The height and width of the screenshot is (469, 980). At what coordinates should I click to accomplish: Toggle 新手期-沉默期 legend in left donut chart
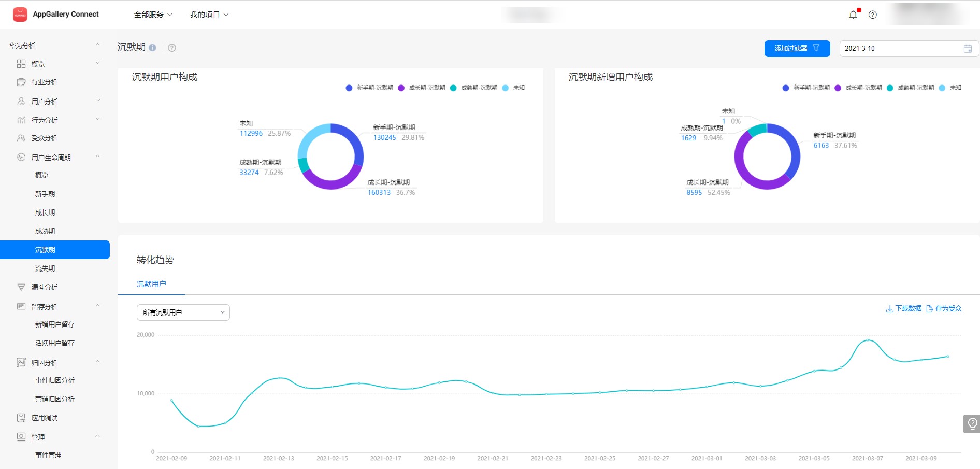click(370, 88)
